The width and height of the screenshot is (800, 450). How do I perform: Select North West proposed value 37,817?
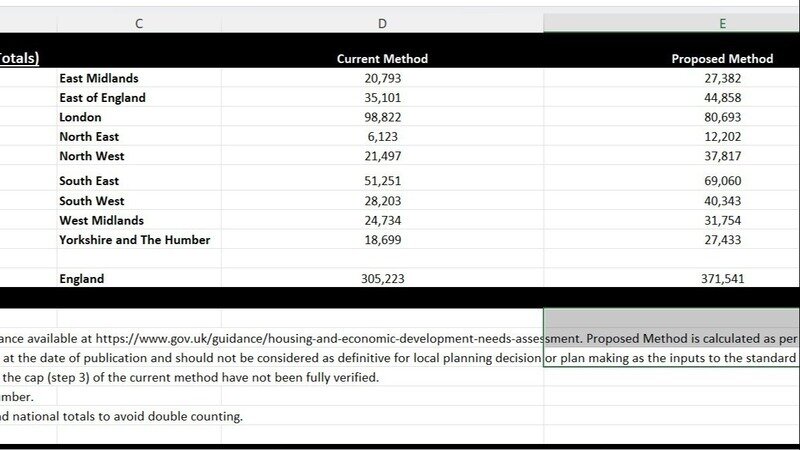[722, 156]
